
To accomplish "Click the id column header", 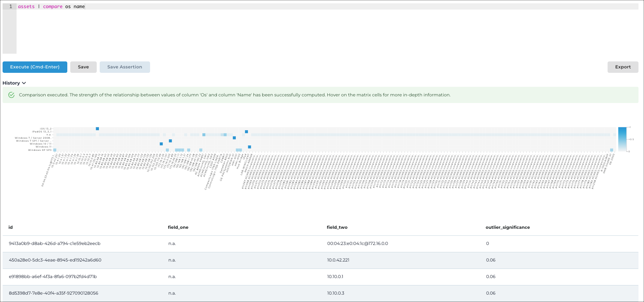I will click(x=11, y=227).
